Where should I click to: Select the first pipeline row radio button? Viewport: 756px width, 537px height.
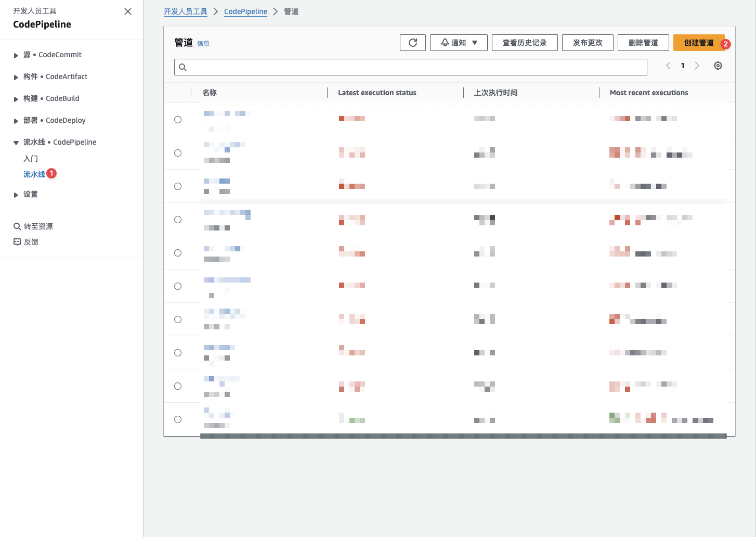pos(178,120)
